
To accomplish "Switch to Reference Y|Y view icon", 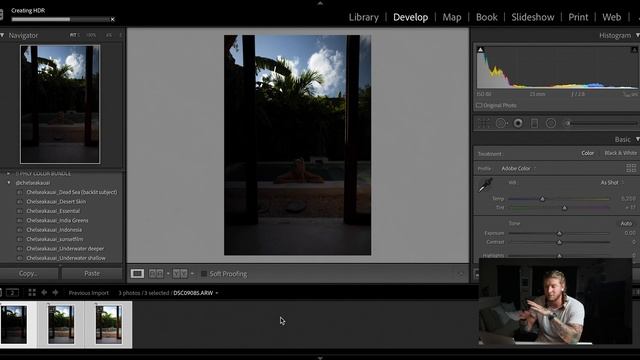I will click(x=180, y=273).
